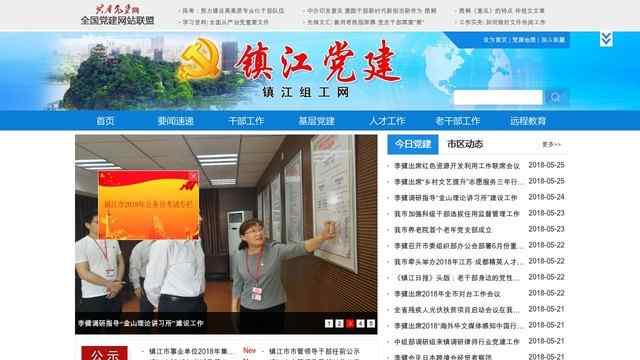Open 远程教育 navigation menu item
The image size is (640, 360).
point(528,121)
